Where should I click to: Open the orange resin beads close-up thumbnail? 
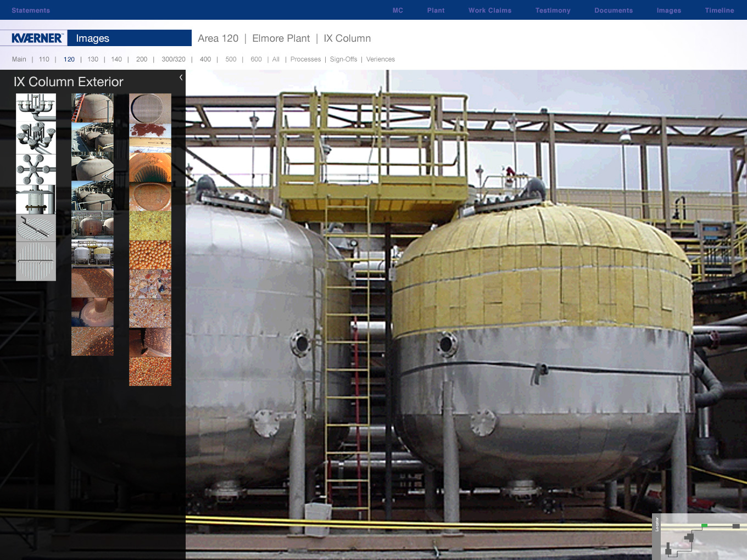[150, 255]
